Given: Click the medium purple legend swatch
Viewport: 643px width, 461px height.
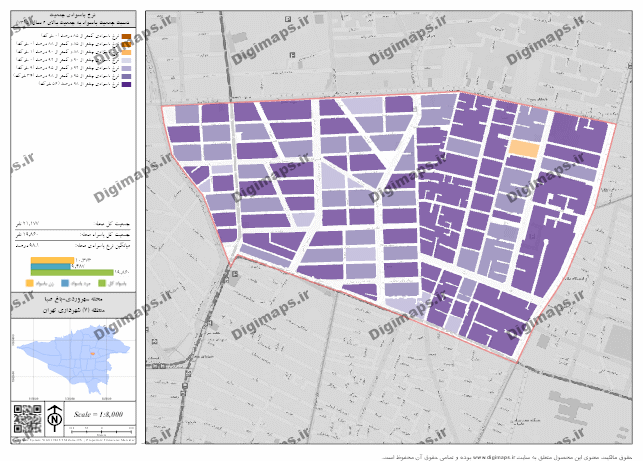Looking at the screenshot, I should point(126,76).
